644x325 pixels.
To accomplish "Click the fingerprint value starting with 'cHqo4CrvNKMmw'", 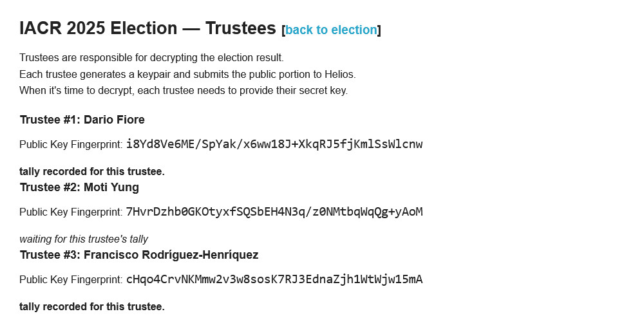I will [x=274, y=279].
